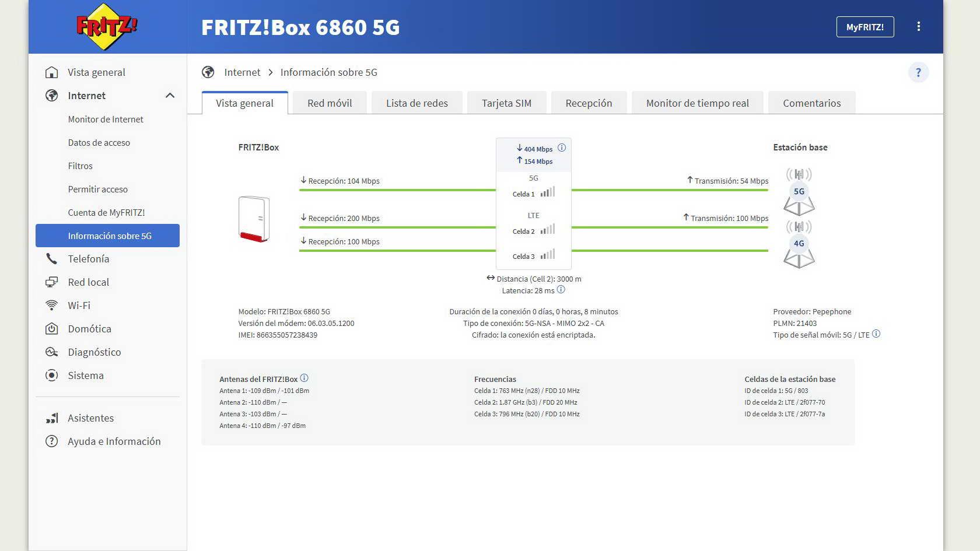Open the Lista de redes tab
The image size is (980, 551).
coord(416,103)
